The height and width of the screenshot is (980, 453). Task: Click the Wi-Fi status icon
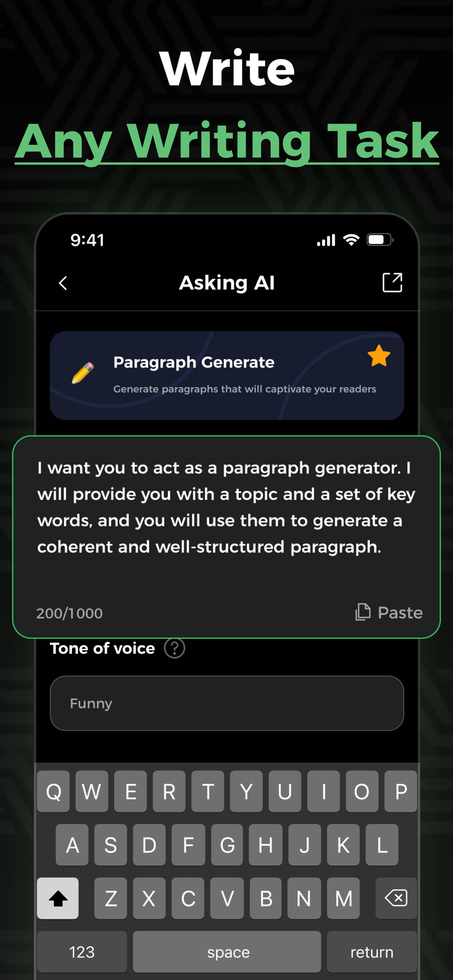coord(351,240)
